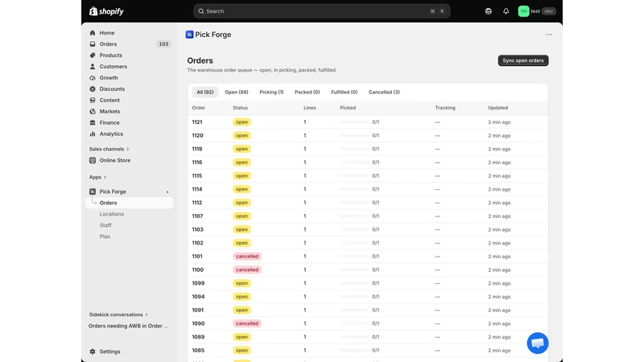Click the 103 orders count badge
The width and height of the screenshot is (644, 362).
[163, 44]
